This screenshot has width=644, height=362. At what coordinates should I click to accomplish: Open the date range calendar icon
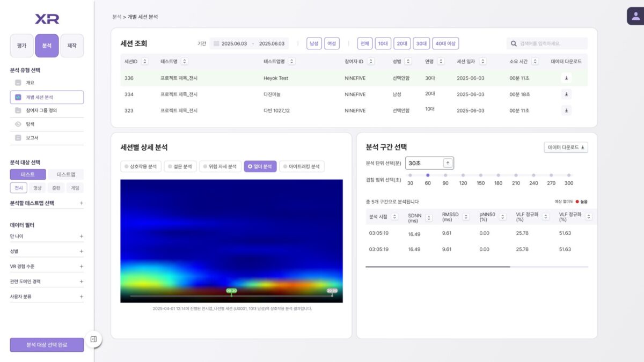tap(216, 43)
